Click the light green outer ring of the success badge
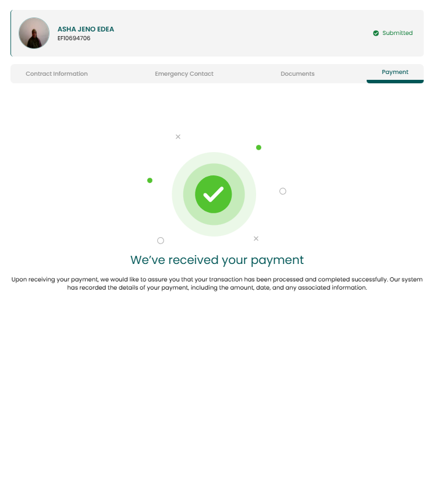Image resolution: width=433 pixels, height=504 pixels. 177,194
